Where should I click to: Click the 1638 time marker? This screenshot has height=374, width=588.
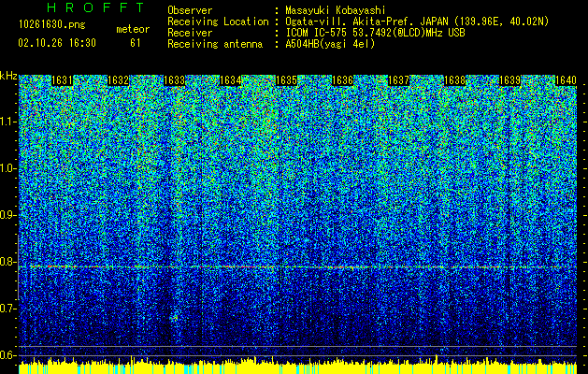pos(454,80)
